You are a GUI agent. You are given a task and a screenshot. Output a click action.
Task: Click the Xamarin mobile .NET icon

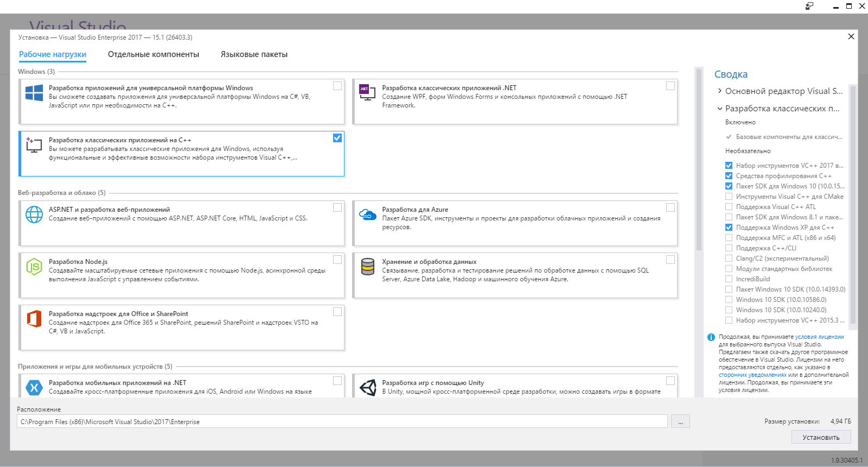pyautogui.click(x=34, y=388)
